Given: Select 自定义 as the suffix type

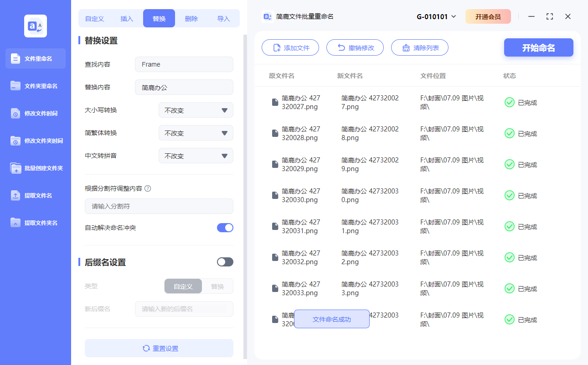Looking at the screenshot, I should [183, 287].
